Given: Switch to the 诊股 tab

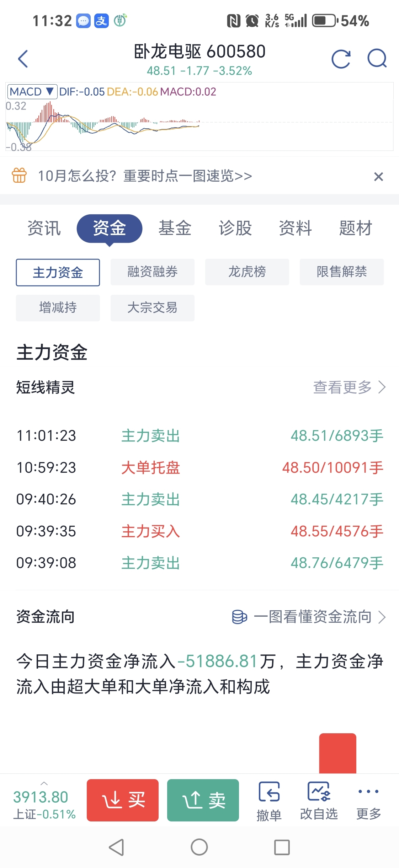Looking at the screenshot, I should (x=235, y=228).
